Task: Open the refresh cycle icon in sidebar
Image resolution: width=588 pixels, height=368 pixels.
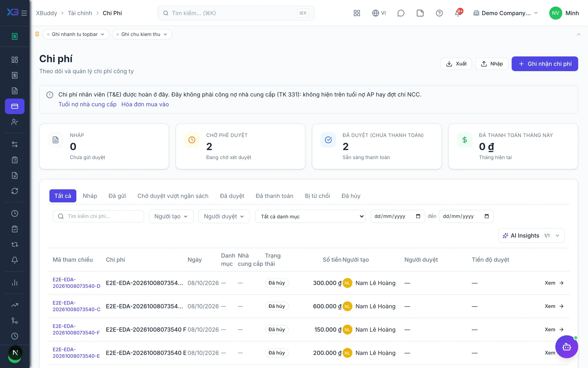Action: pyautogui.click(x=14, y=191)
